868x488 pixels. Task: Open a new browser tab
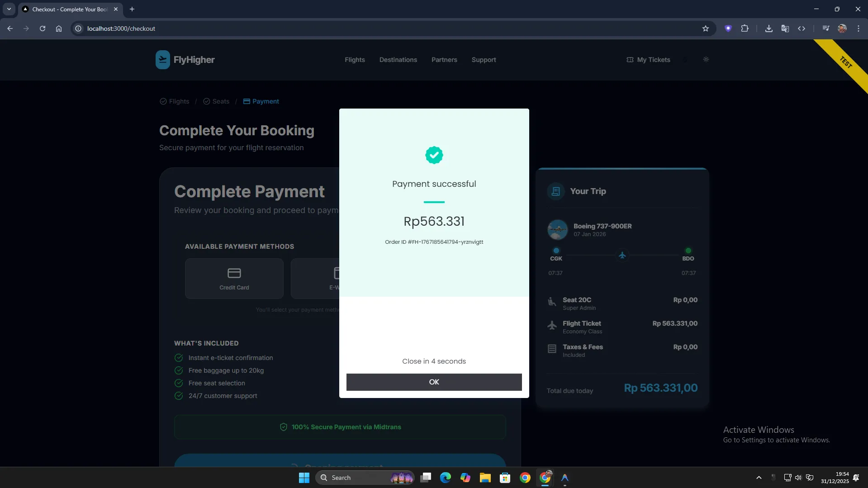(x=132, y=9)
